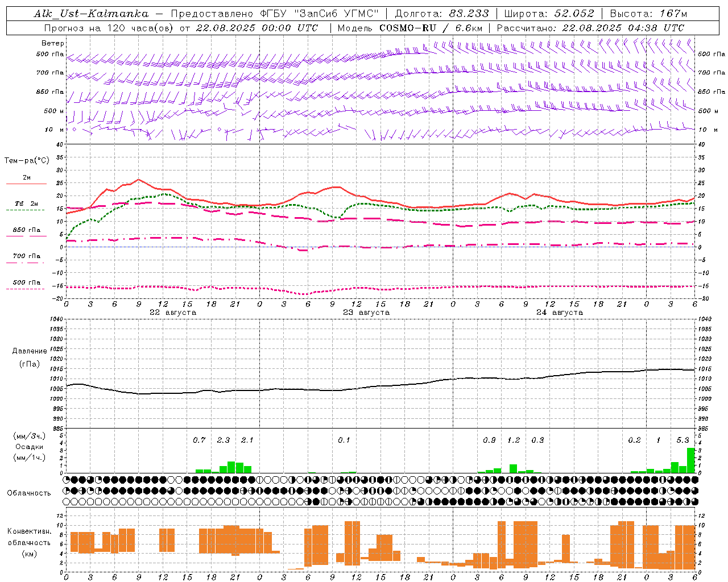Screen dimensions: 728x582
Task: Click the Широта: 52.052 value
Action: click(549, 14)
